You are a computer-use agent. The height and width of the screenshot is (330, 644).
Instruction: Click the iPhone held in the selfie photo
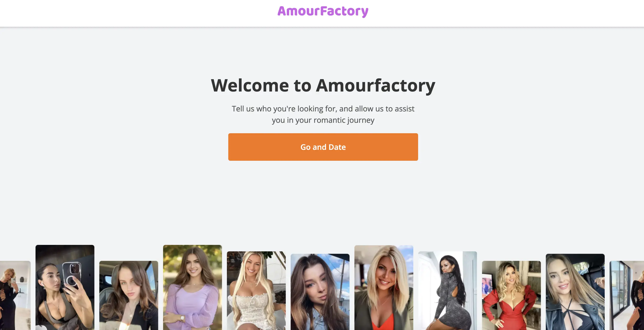point(72,274)
